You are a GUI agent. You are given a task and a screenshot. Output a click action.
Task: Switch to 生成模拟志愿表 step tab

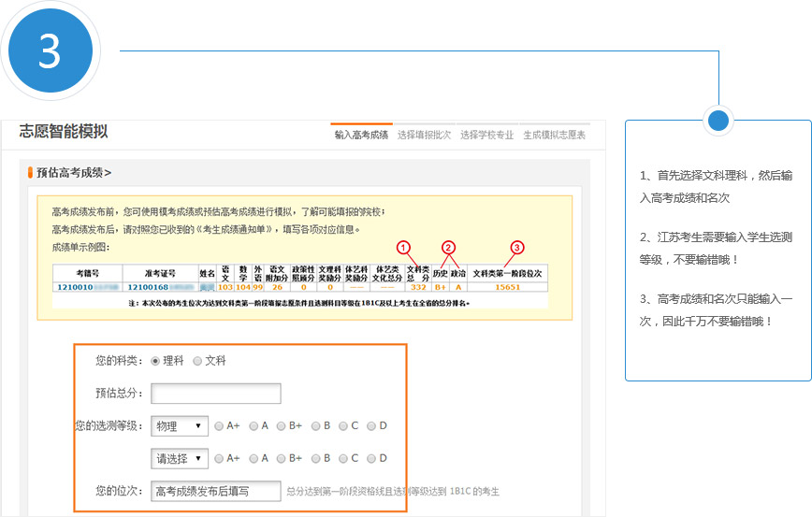click(554, 135)
